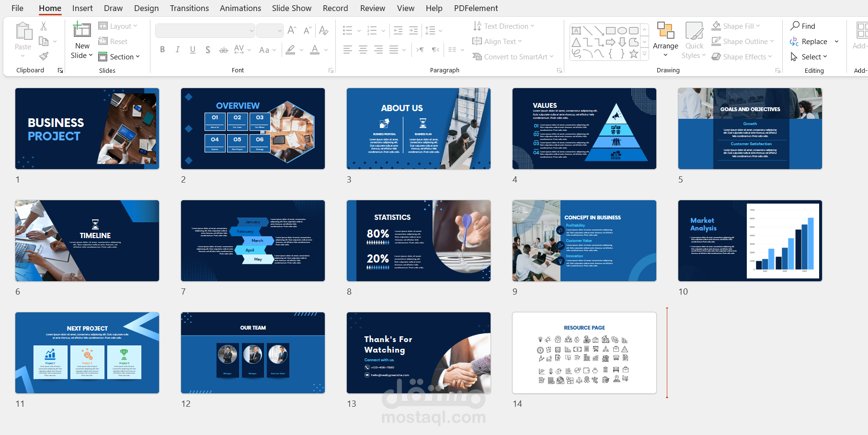Open Shape Fill options

coord(736,26)
